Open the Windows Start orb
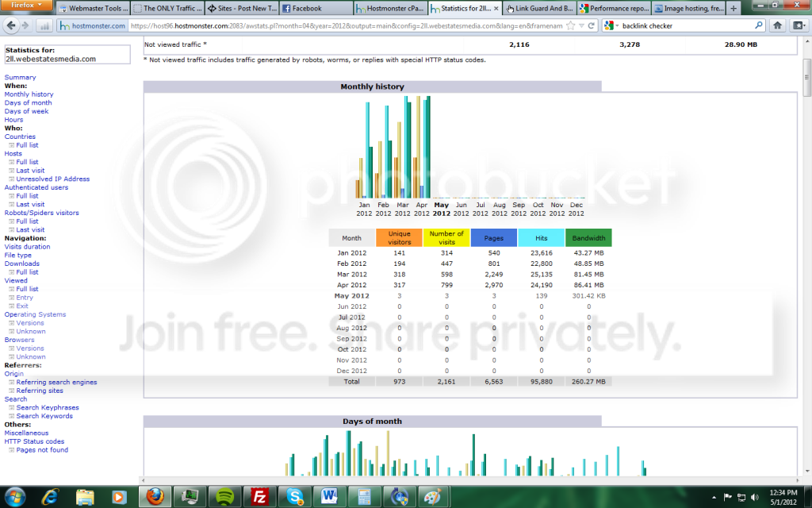812x508 pixels. tap(14, 497)
